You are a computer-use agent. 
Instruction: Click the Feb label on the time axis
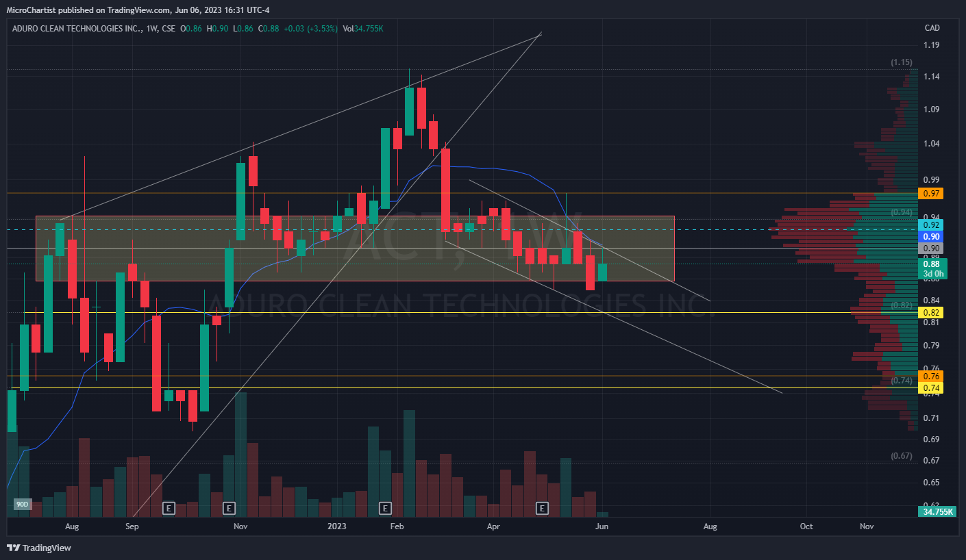pos(397,526)
